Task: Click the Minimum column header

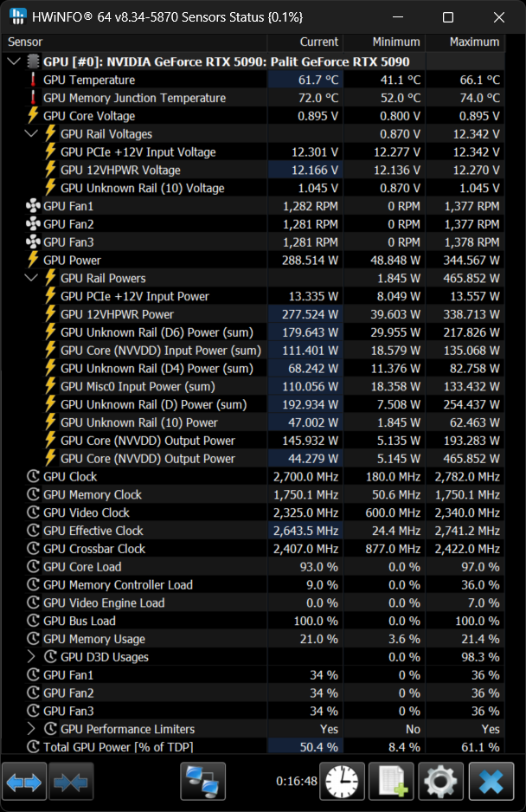Action: click(384, 42)
